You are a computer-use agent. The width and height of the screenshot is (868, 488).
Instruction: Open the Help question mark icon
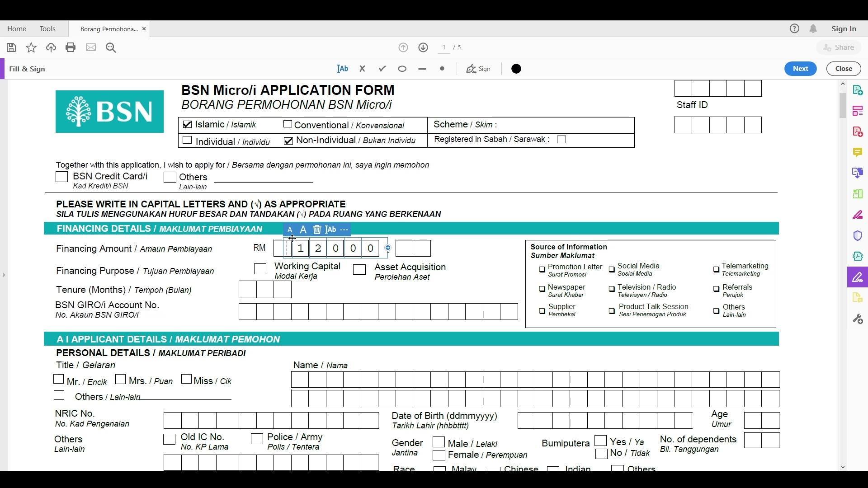pyautogui.click(x=794, y=28)
